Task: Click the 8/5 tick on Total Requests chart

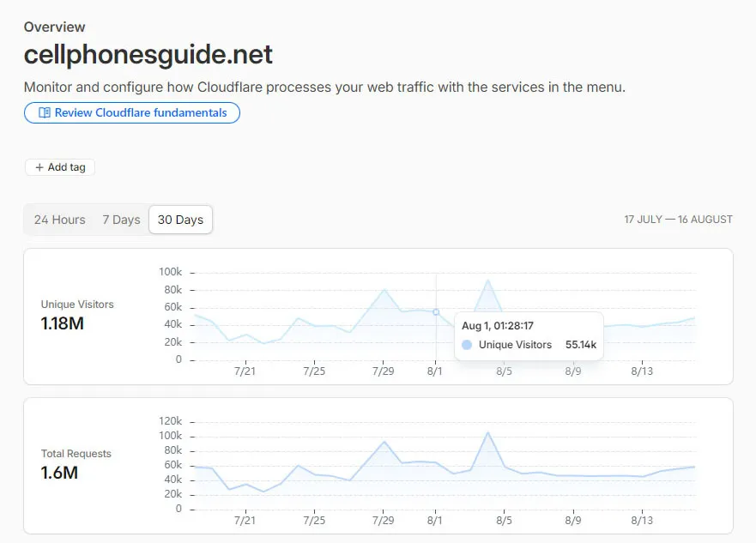Action: coord(504,521)
